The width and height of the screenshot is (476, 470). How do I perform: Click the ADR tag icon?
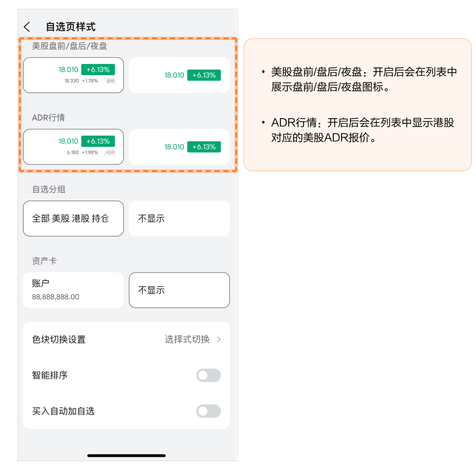click(x=110, y=153)
